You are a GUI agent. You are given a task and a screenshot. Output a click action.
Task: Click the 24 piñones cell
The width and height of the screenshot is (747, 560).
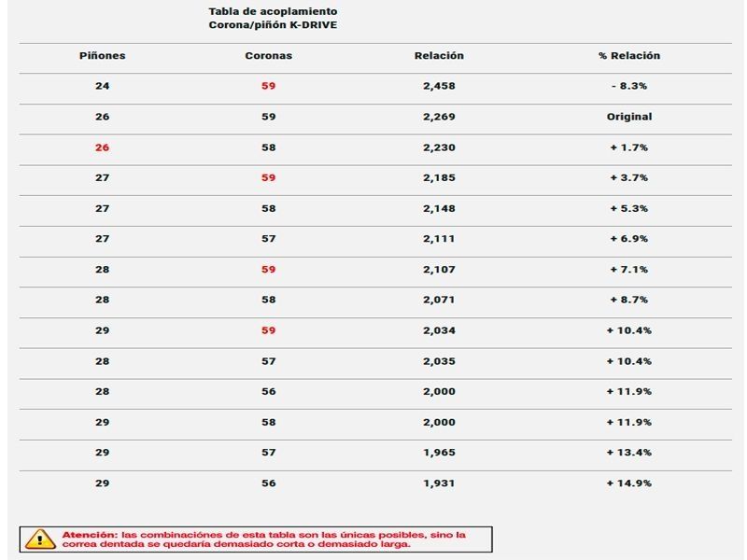[x=102, y=87]
